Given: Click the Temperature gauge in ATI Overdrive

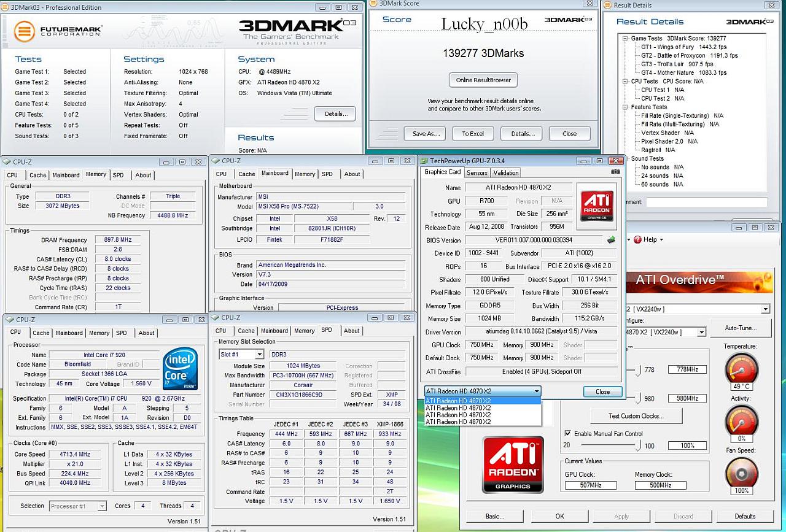Looking at the screenshot, I should pos(741,369).
